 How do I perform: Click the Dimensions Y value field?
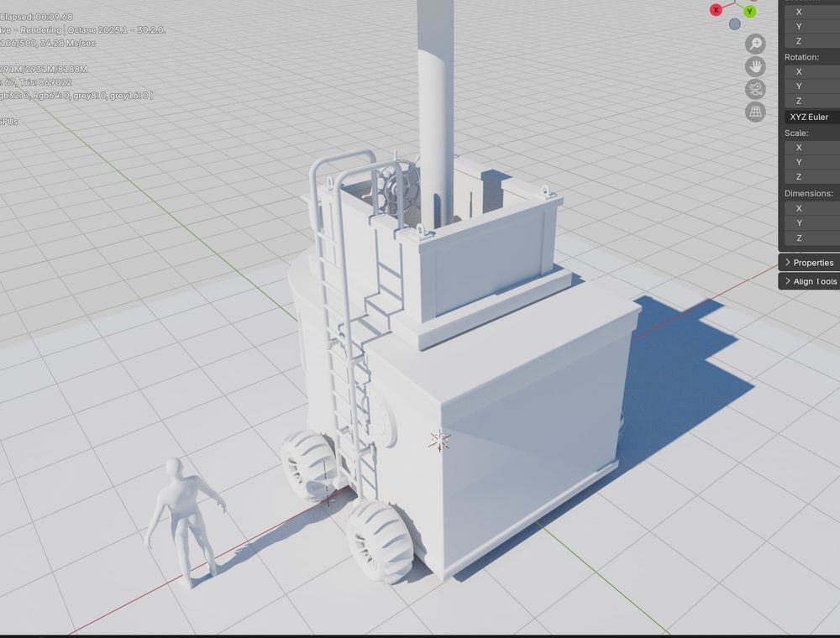(812, 222)
